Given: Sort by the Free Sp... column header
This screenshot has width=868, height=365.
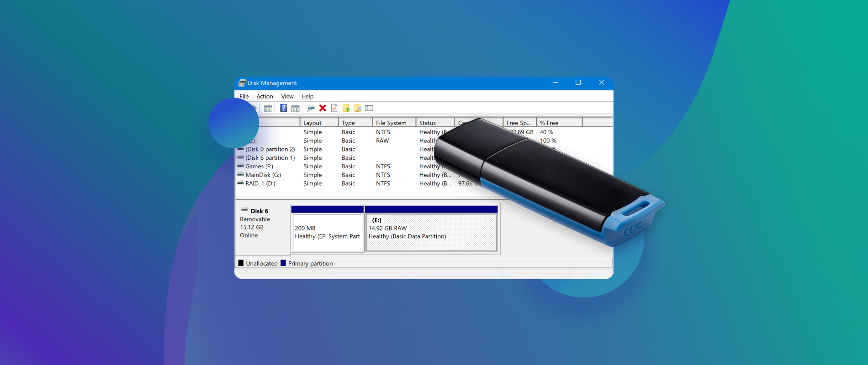Looking at the screenshot, I should tap(519, 123).
